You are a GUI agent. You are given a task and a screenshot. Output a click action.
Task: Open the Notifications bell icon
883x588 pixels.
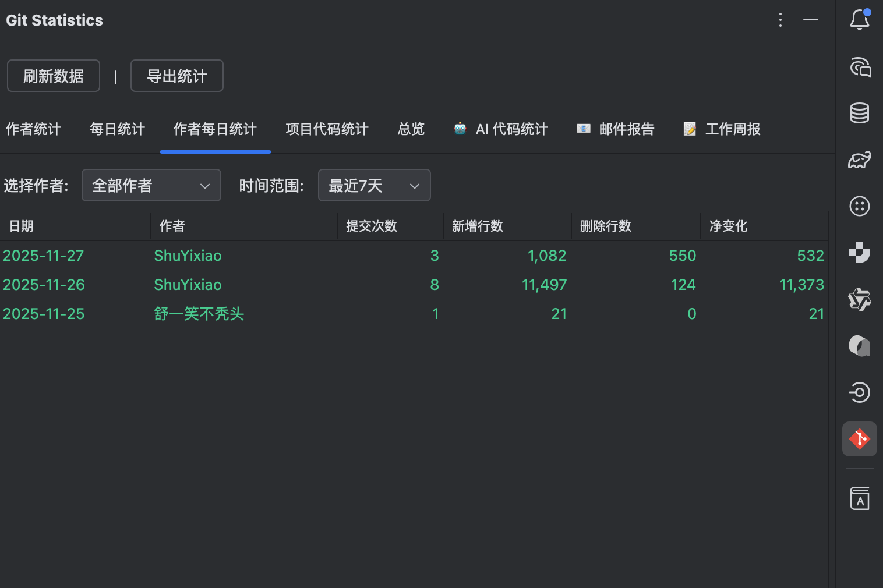coord(860,20)
